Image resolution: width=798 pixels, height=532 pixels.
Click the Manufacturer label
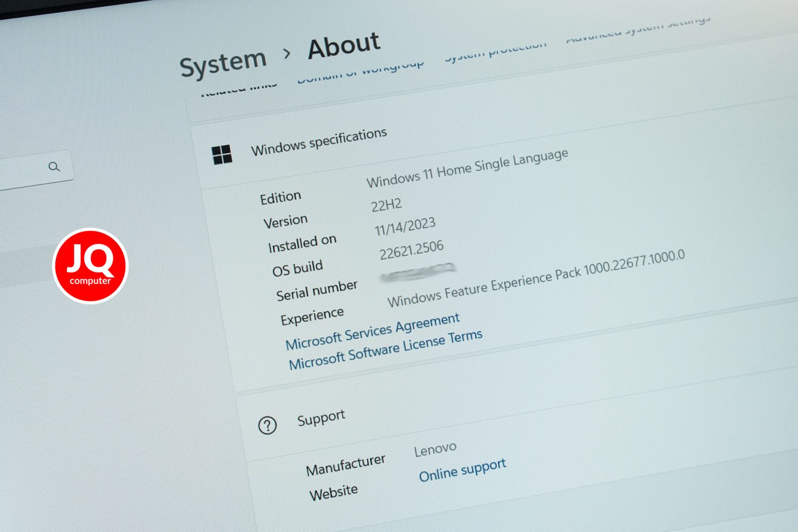click(346, 465)
